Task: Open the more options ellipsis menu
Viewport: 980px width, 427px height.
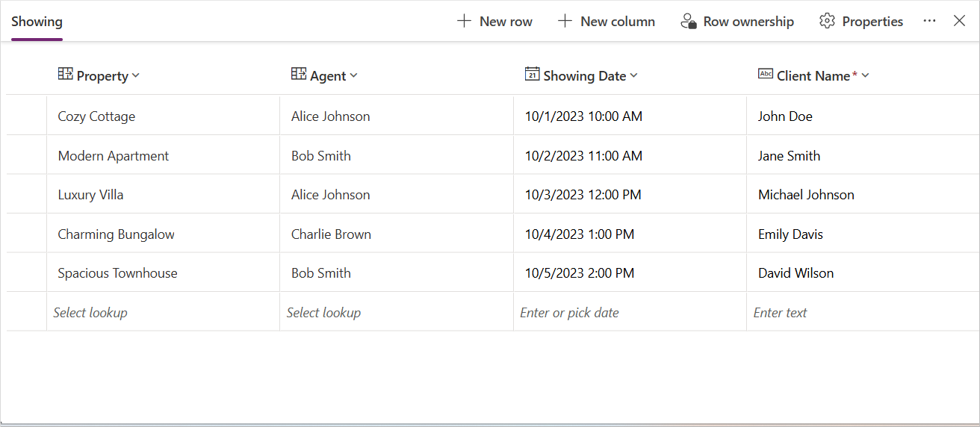Action: pyautogui.click(x=929, y=21)
